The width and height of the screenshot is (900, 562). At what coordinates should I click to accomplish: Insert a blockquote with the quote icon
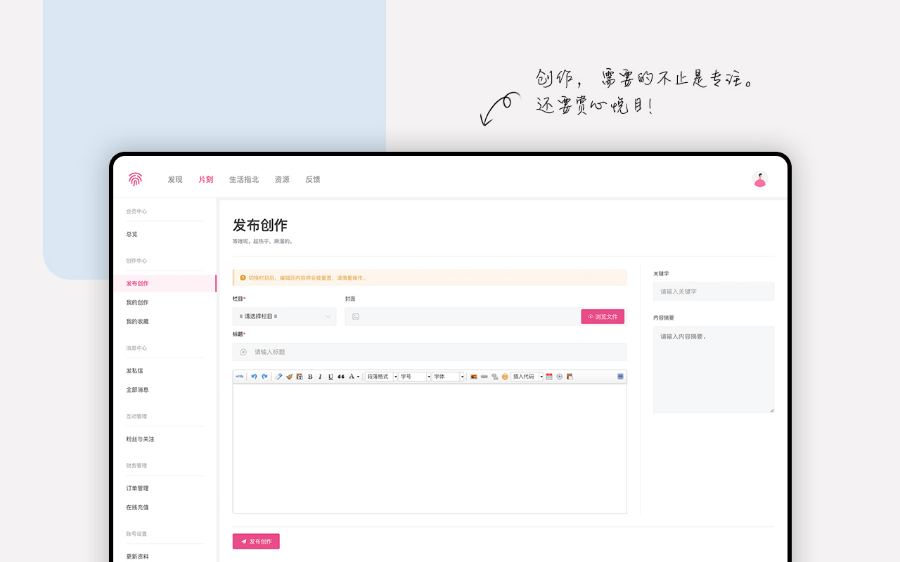(x=341, y=377)
